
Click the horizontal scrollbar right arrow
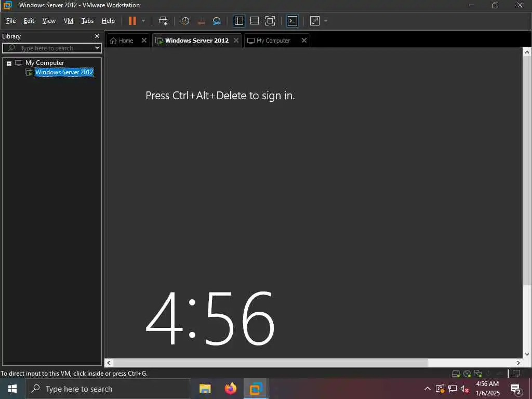518,363
